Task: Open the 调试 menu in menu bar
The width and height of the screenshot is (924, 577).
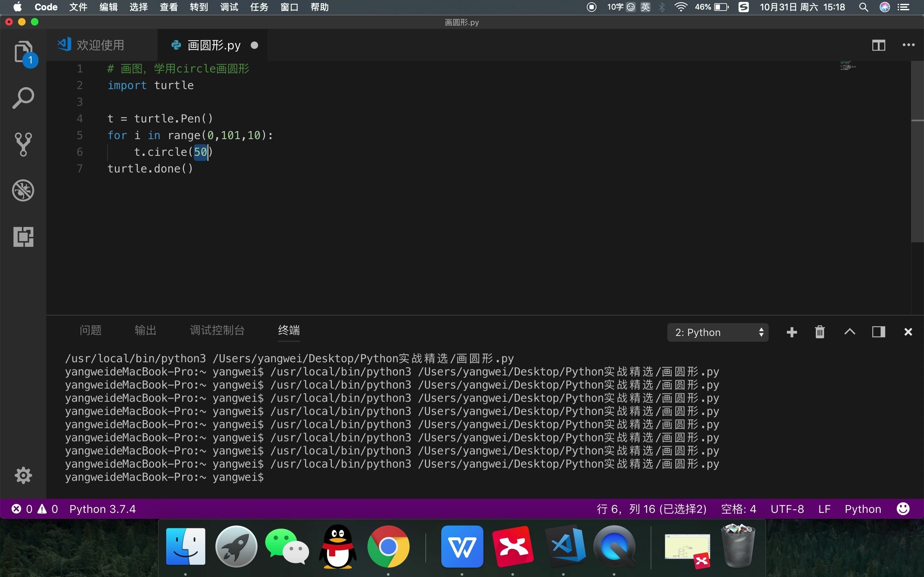Action: (x=229, y=7)
